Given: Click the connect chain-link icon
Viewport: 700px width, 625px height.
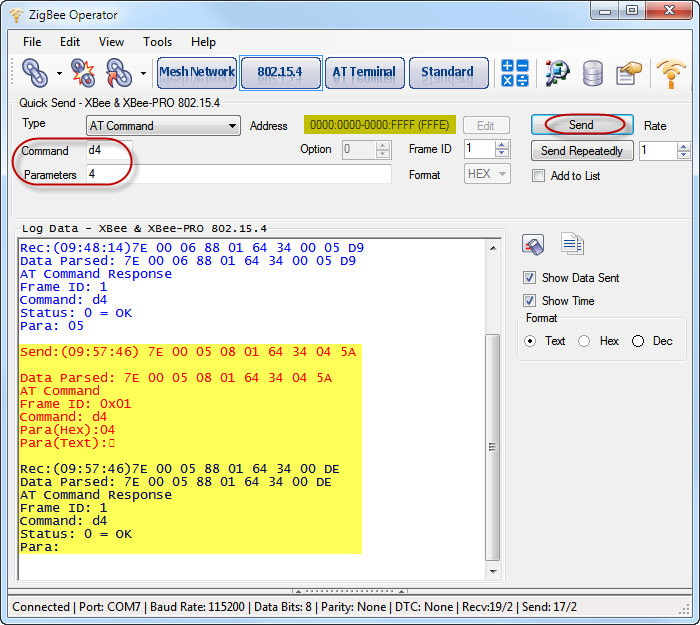Looking at the screenshot, I should click(x=35, y=73).
